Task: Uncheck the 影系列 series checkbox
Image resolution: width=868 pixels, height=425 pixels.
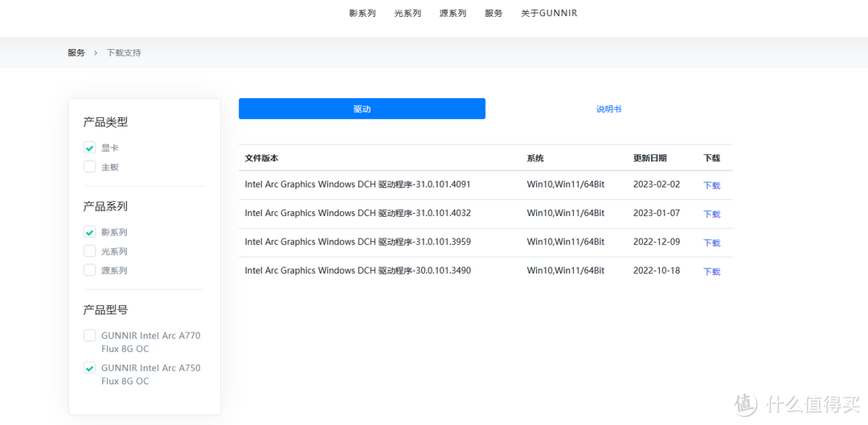Action: 90,232
